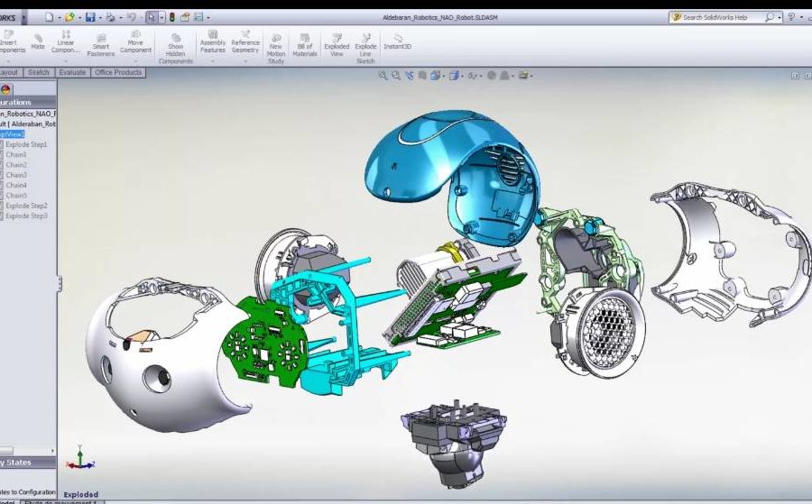Select Explode Step3 in the tree
This screenshot has height=504, width=812.
click(26, 215)
